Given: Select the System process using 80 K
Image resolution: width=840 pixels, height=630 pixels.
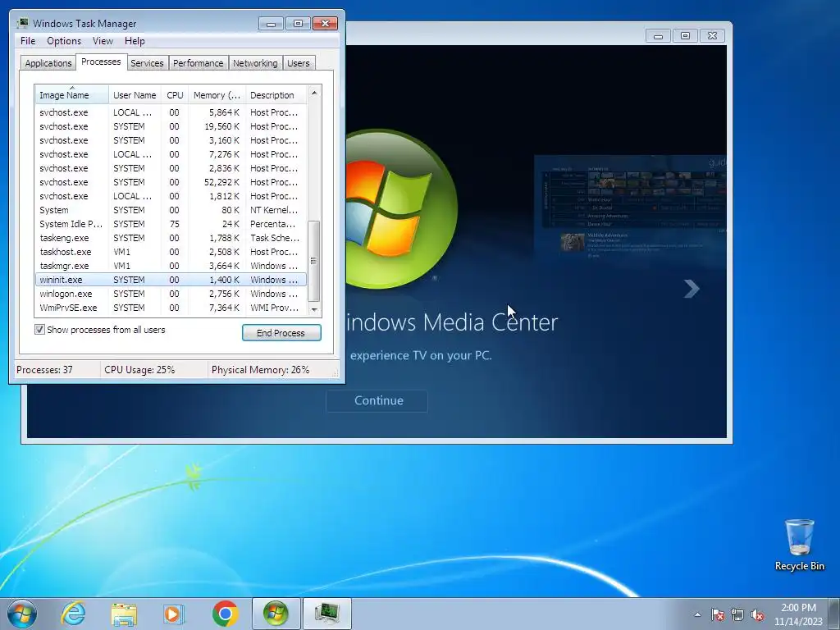Looking at the screenshot, I should tap(171, 210).
